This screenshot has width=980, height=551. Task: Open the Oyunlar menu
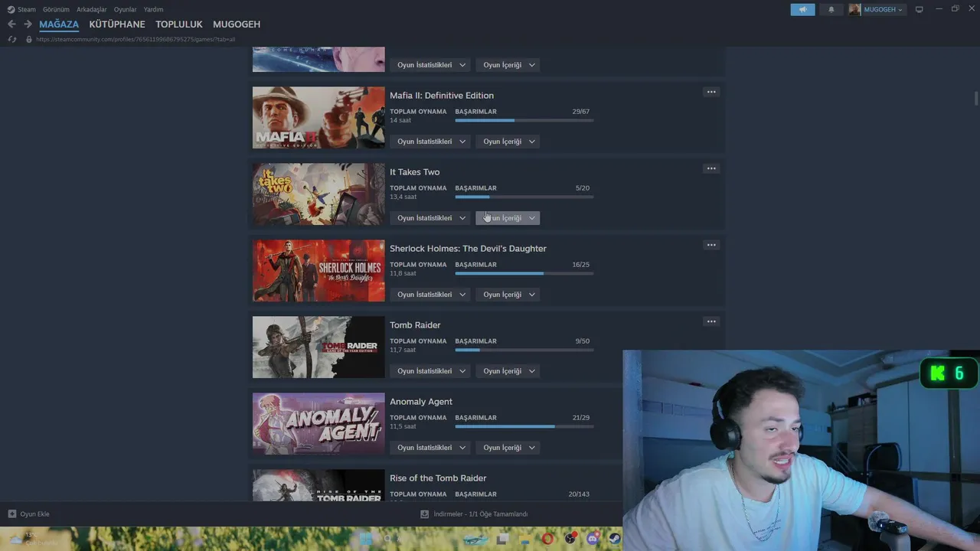pyautogui.click(x=126, y=9)
